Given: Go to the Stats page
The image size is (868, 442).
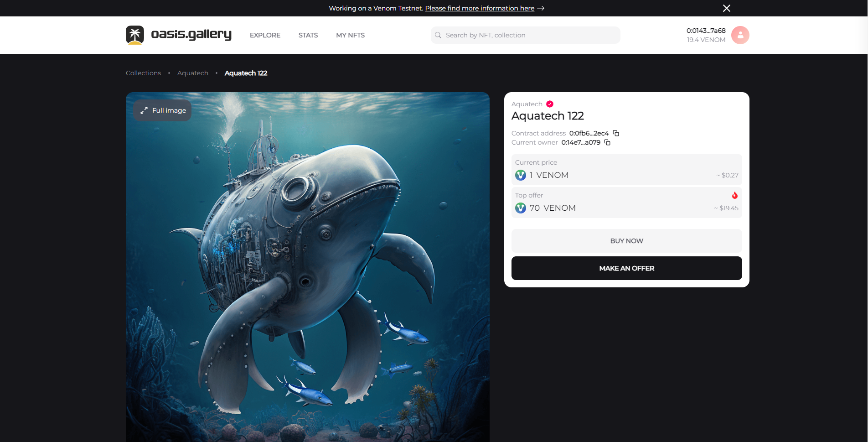Looking at the screenshot, I should (x=308, y=35).
